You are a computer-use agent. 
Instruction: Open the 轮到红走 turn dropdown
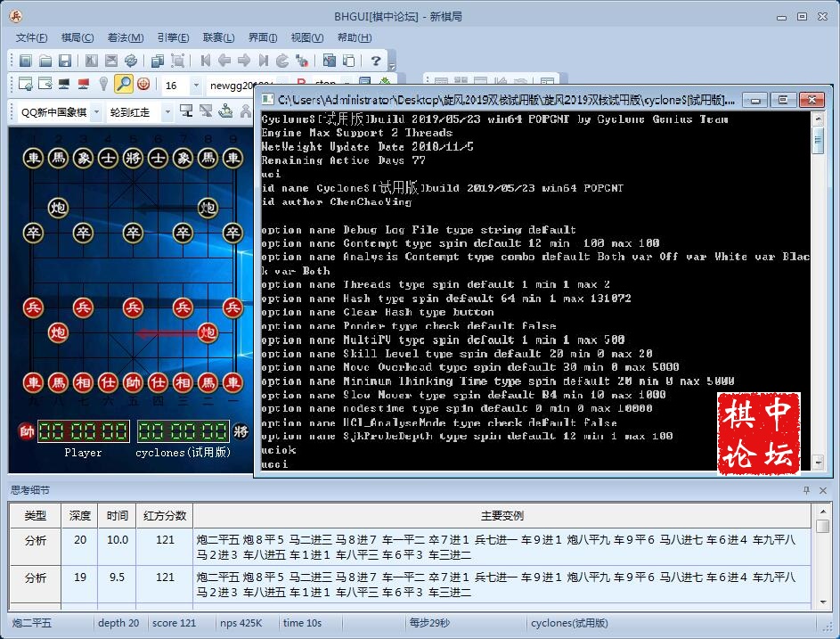coord(167,112)
